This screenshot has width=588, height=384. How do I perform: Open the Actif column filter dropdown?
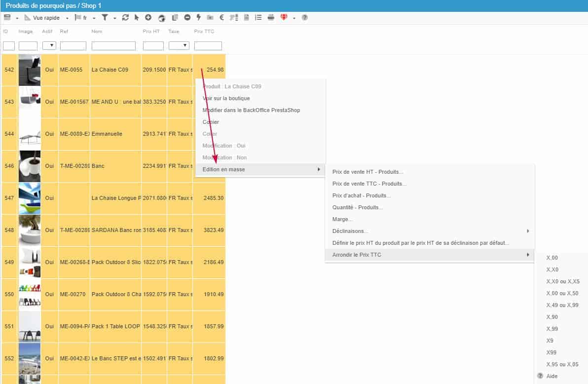coord(49,46)
